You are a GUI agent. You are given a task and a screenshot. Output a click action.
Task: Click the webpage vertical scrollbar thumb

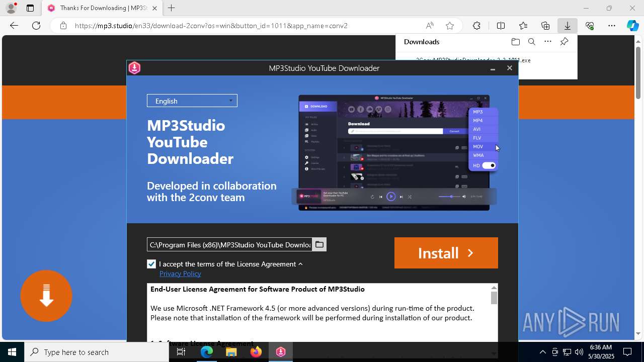click(x=638, y=72)
